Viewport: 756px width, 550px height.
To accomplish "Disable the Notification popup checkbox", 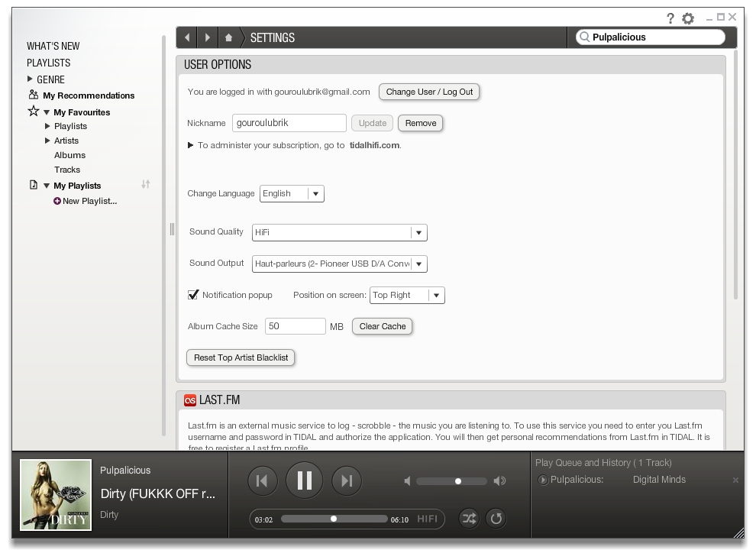I will (x=193, y=295).
